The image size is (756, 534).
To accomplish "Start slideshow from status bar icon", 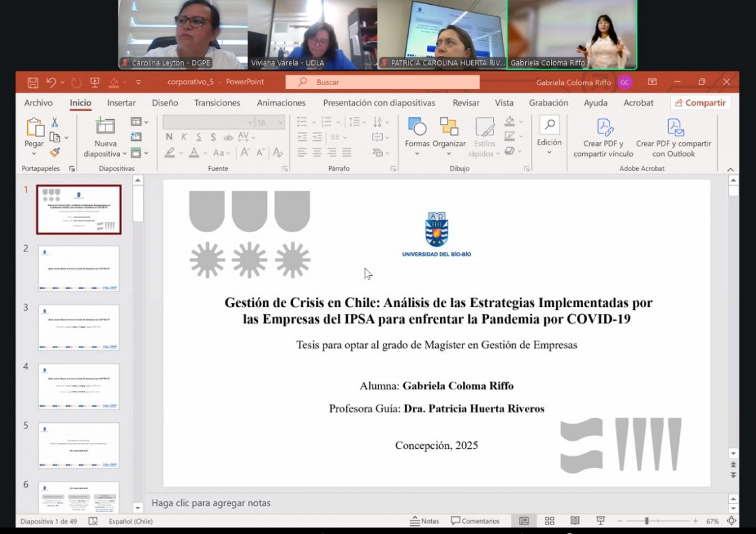I will (x=600, y=521).
